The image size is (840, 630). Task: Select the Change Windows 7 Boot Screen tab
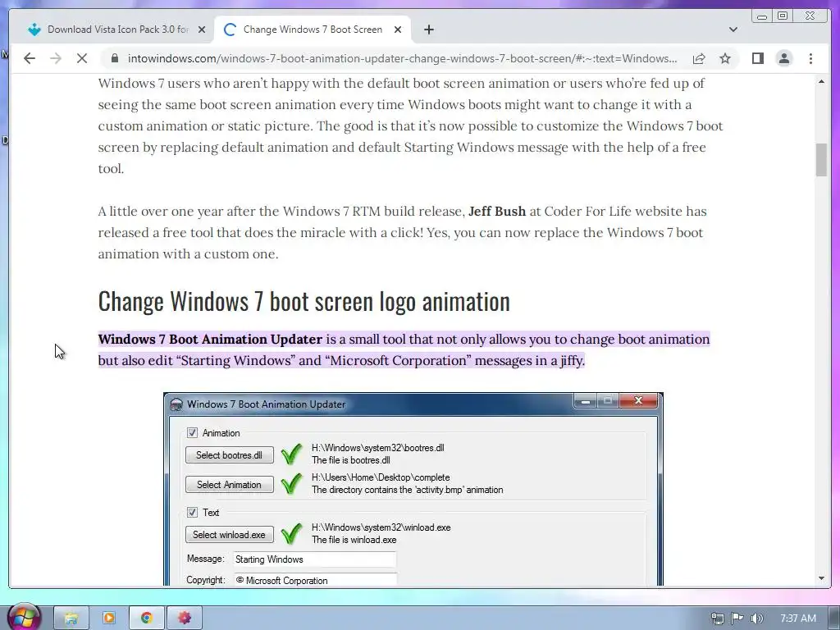click(x=312, y=30)
